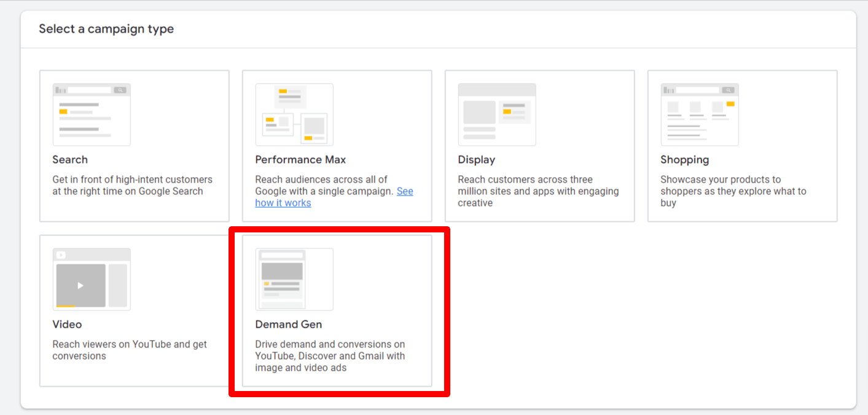Pick the 'Display' card title
Image resolution: width=868 pixels, height=415 pixels.
[x=476, y=160]
